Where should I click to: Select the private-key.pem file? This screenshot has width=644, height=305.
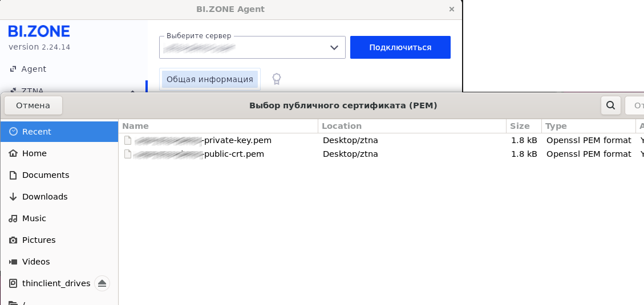[x=378, y=140]
